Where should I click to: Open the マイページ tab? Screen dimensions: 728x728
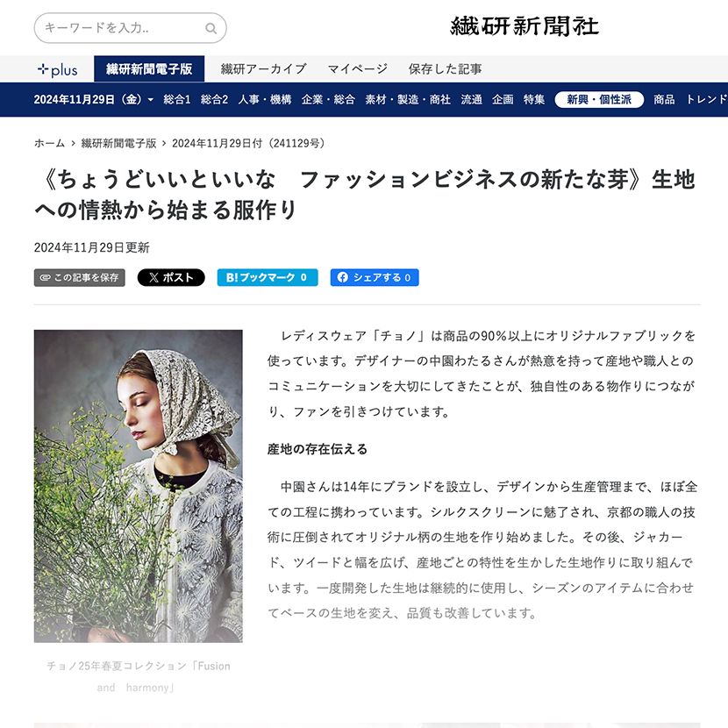point(358,69)
